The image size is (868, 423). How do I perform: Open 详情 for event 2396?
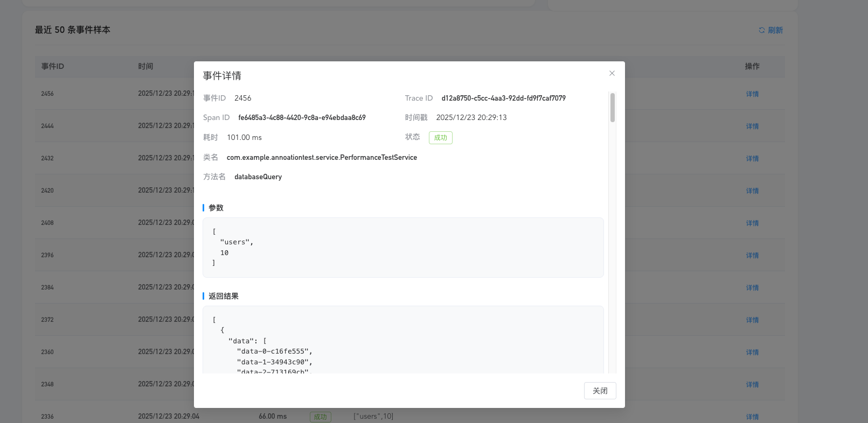752,255
